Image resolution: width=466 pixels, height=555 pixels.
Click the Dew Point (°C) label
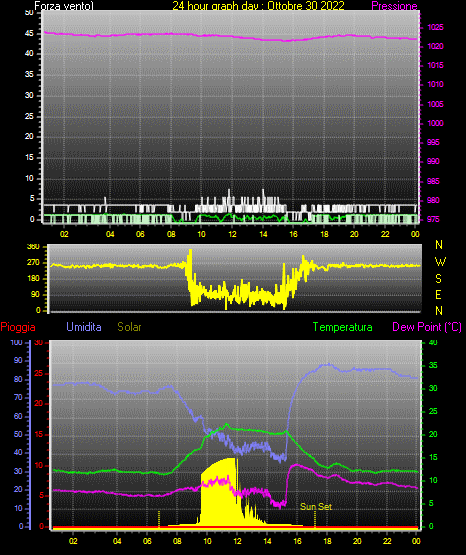click(427, 327)
